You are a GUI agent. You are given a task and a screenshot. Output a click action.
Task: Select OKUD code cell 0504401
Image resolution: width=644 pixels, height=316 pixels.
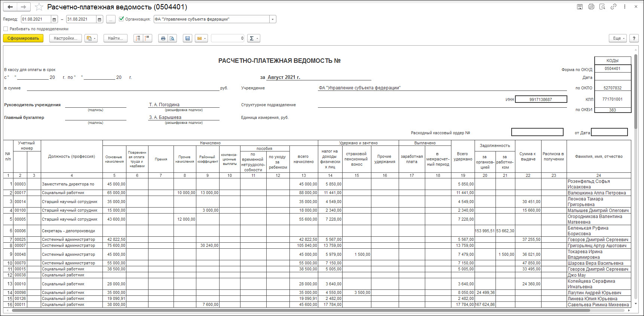[613, 69]
